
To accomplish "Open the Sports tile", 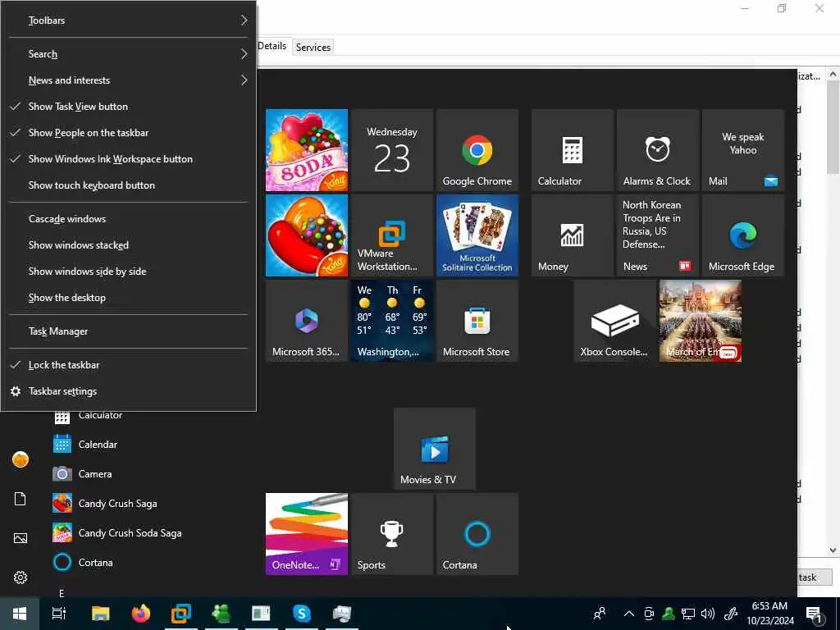I will pyautogui.click(x=391, y=533).
